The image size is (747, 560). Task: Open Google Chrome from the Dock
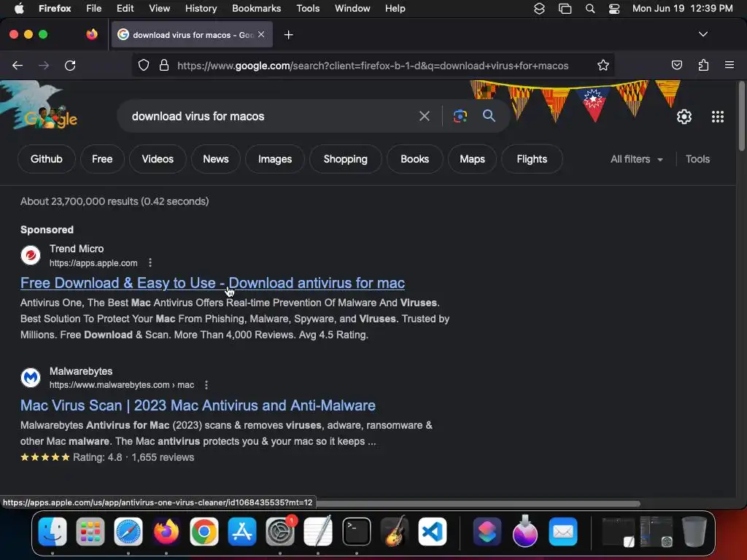pyautogui.click(x=204, y=531)
